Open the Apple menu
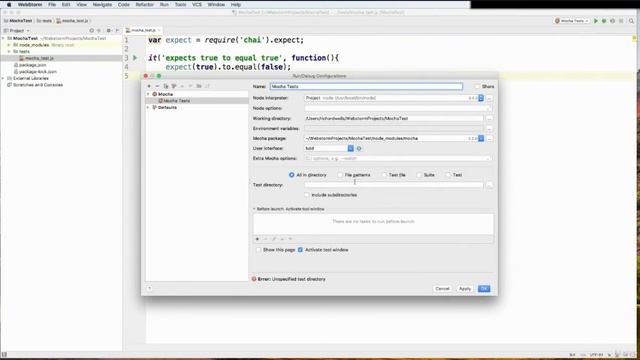This screenshot has width=640, height=360. 9,4
